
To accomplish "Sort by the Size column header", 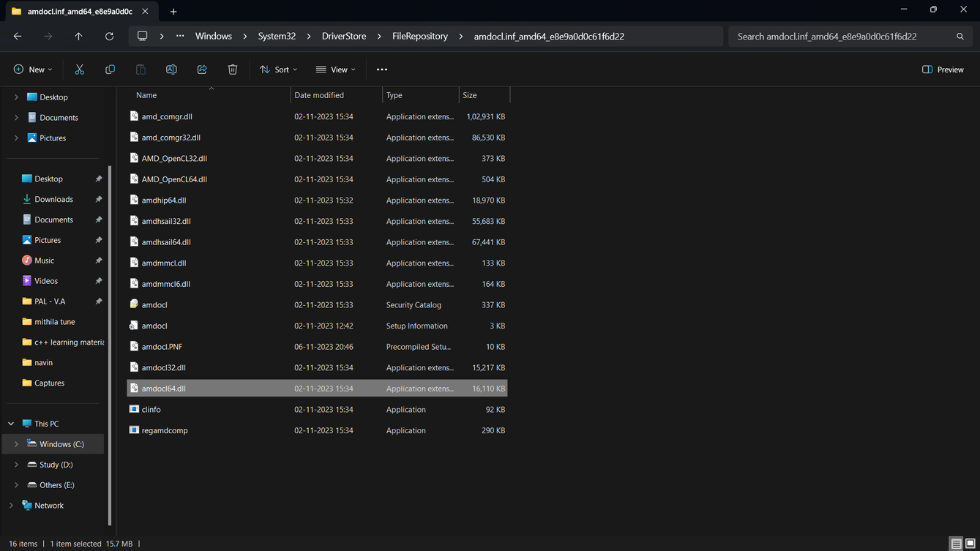I will pyautogui.click(x=484, y=95).
